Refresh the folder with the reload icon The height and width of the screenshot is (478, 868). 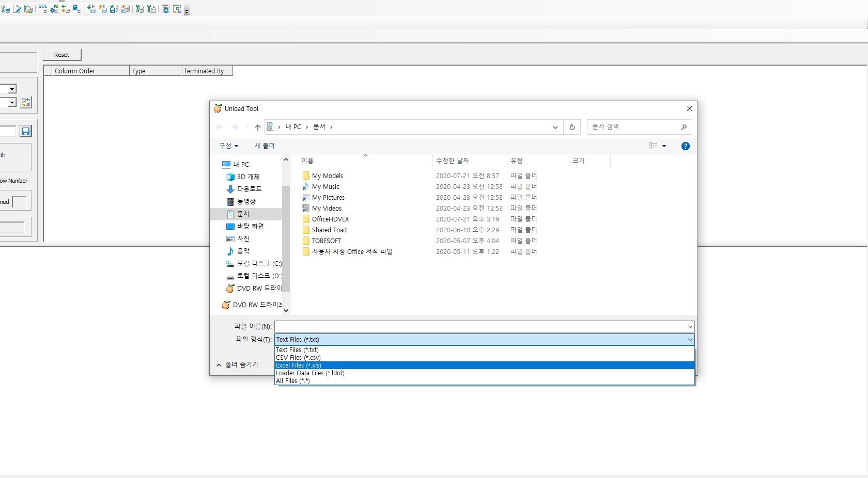pos(572,127)
